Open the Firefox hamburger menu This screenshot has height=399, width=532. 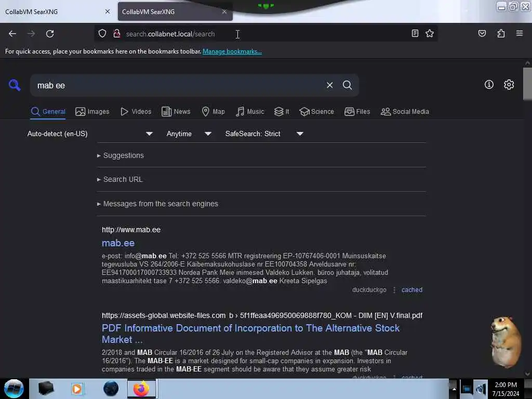pos(519,33)
